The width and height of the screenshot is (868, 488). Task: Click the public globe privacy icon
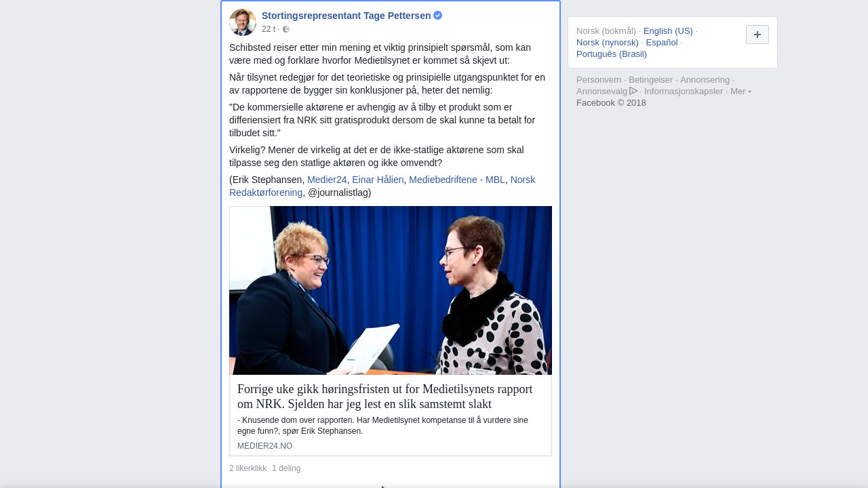[286, 29]
